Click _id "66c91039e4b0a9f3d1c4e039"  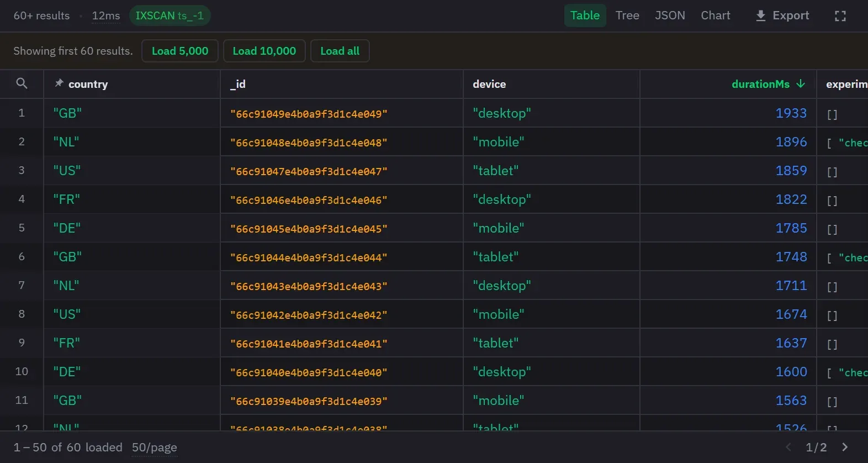309,401
